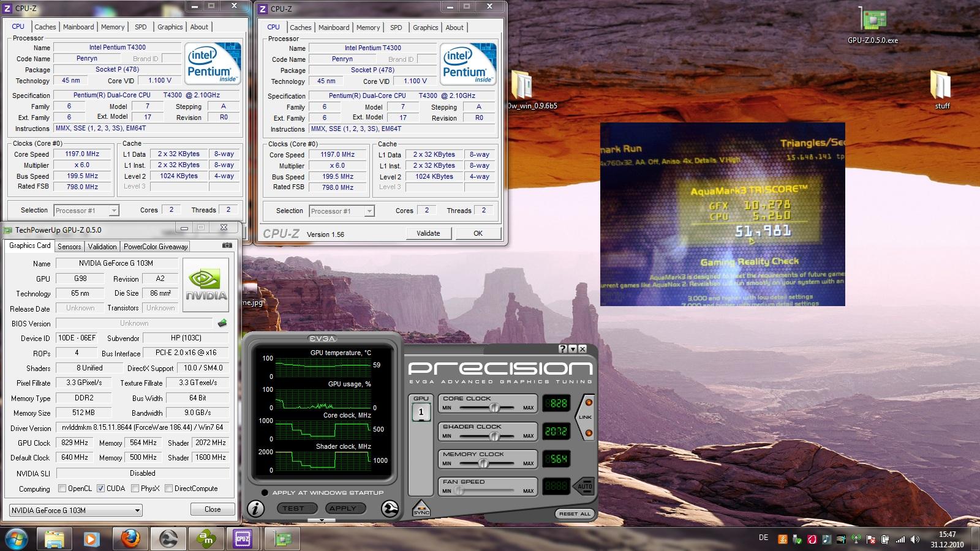Viewport: 980px width, 551px height.
Task: Switch to EVGA Precision taskbar icon
Action: (168, 539)
